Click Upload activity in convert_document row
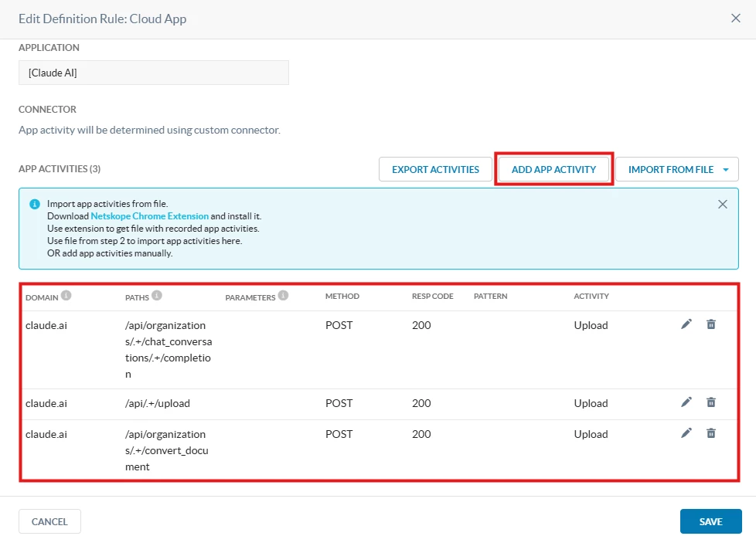 (x=591, y=434)
